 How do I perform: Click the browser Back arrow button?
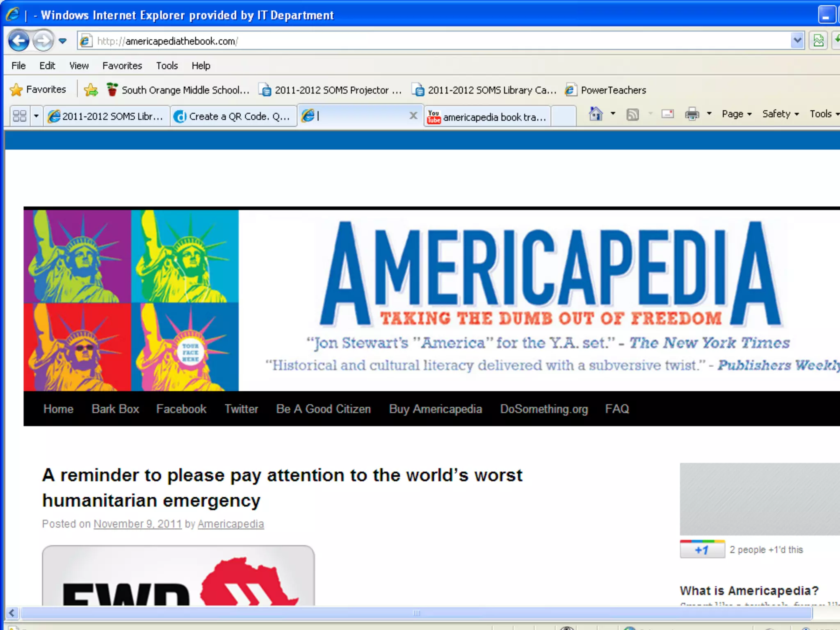pyautogui.click(x=18, y=41)
